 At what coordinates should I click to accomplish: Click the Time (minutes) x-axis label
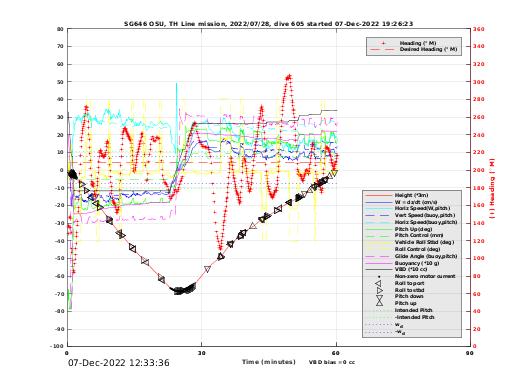[x=269, y=362]
